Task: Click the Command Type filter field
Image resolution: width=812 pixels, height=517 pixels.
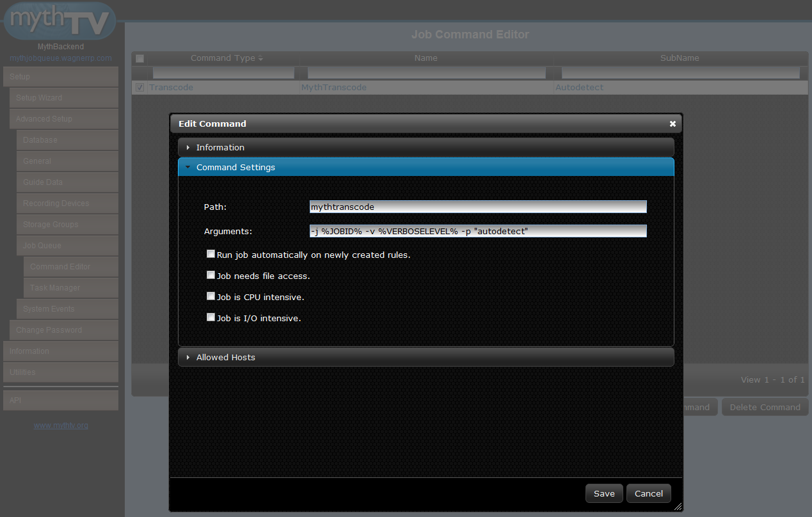Action: 223,73
